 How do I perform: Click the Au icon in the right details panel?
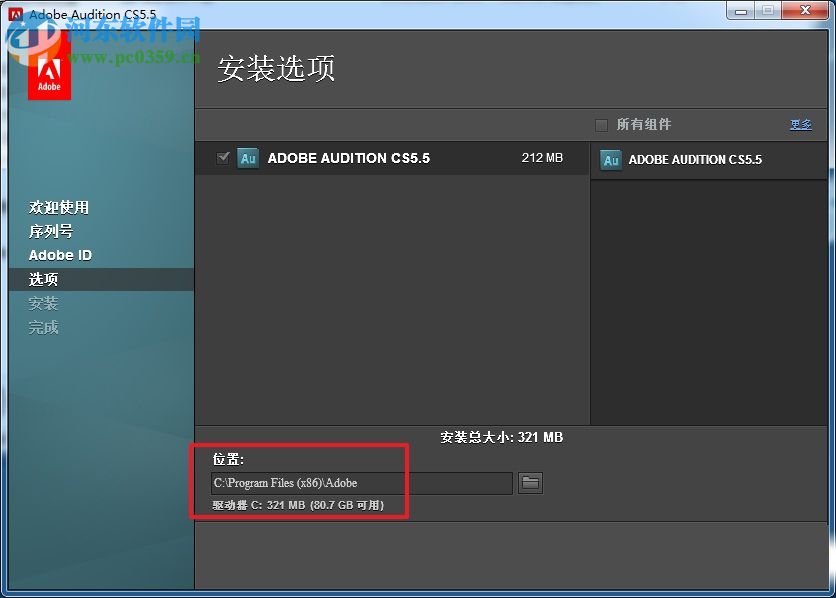pyautogui.click(x=611, y=159)
